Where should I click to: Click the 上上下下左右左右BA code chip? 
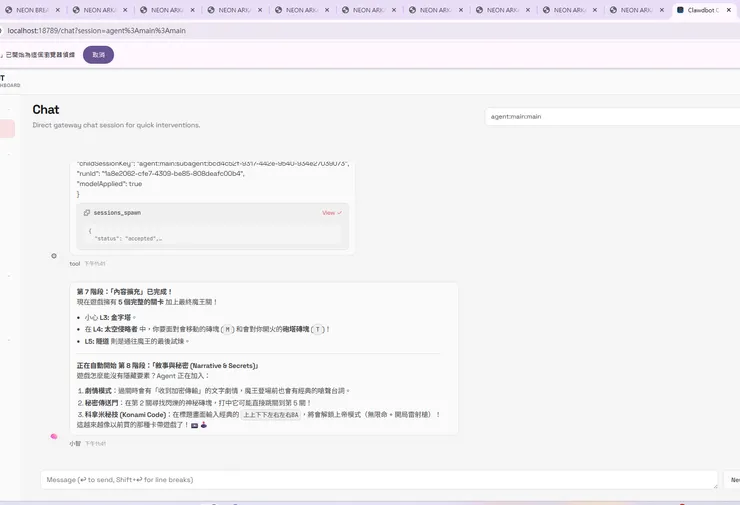(x=271, y=415)
